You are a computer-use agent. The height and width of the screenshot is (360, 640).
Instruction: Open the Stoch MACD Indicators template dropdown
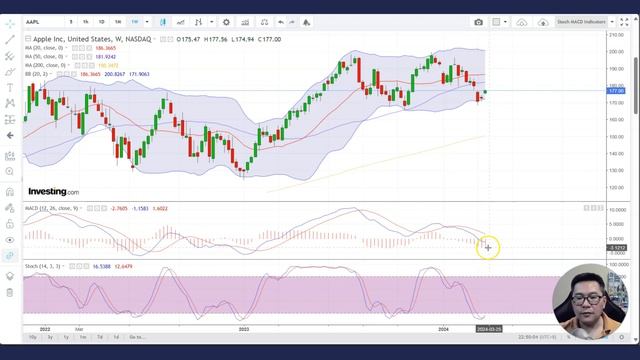point(612,22)
